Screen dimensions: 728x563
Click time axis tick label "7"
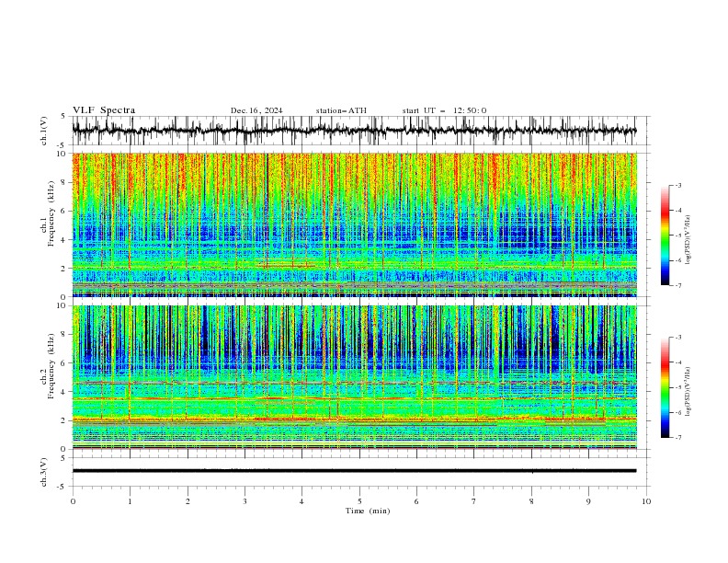[x=474, y=501]
